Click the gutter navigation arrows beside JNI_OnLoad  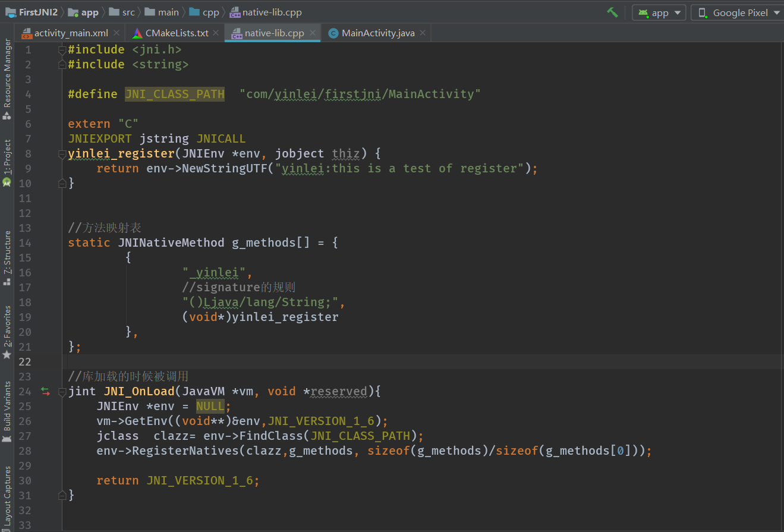tap(46, 391)
